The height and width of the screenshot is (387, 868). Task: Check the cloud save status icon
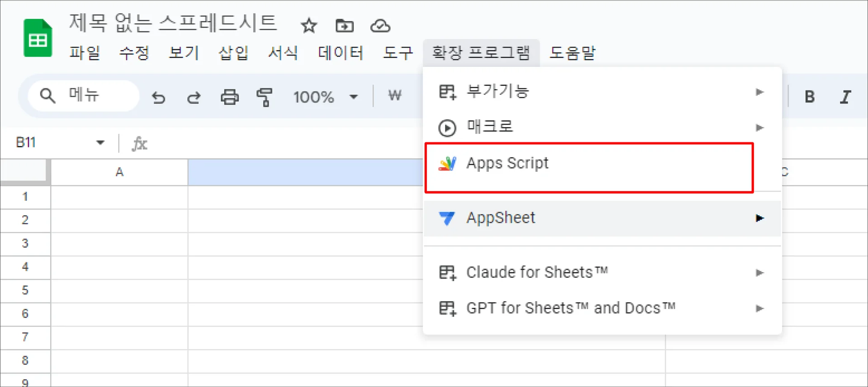(380, 26)
